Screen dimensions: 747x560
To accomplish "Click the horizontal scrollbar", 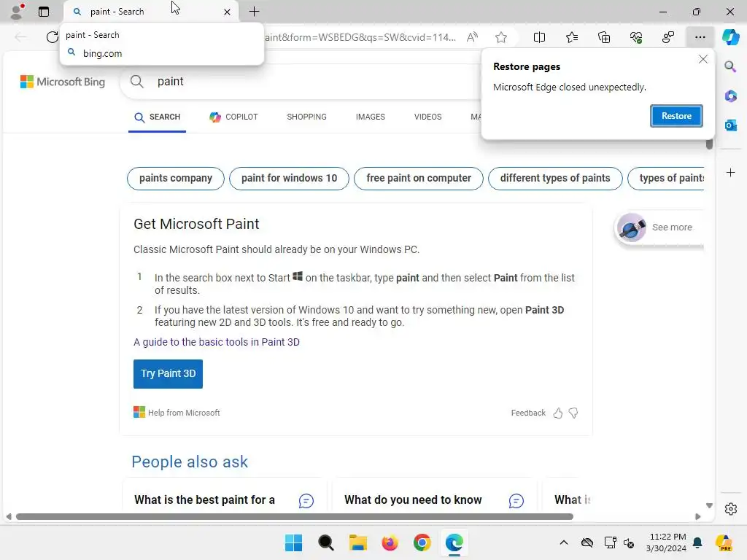I will pyautogui.click(x=295, y=517).
